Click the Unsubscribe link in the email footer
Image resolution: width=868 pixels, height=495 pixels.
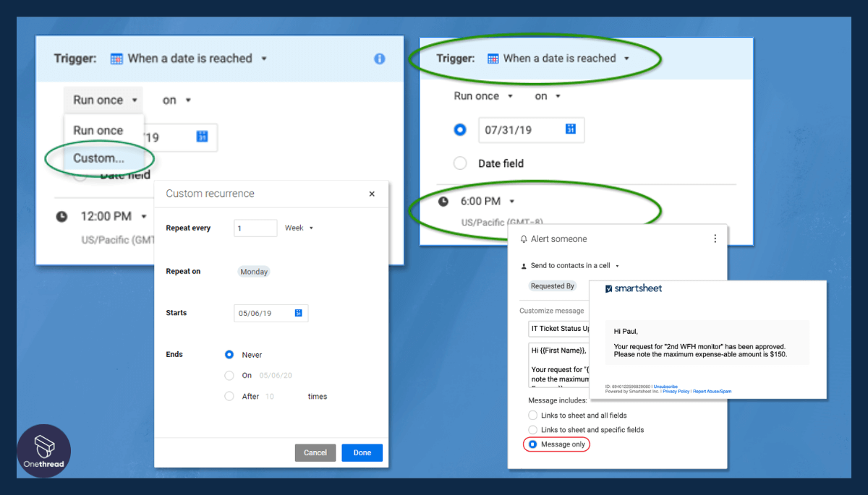click(x=664, y=386)
